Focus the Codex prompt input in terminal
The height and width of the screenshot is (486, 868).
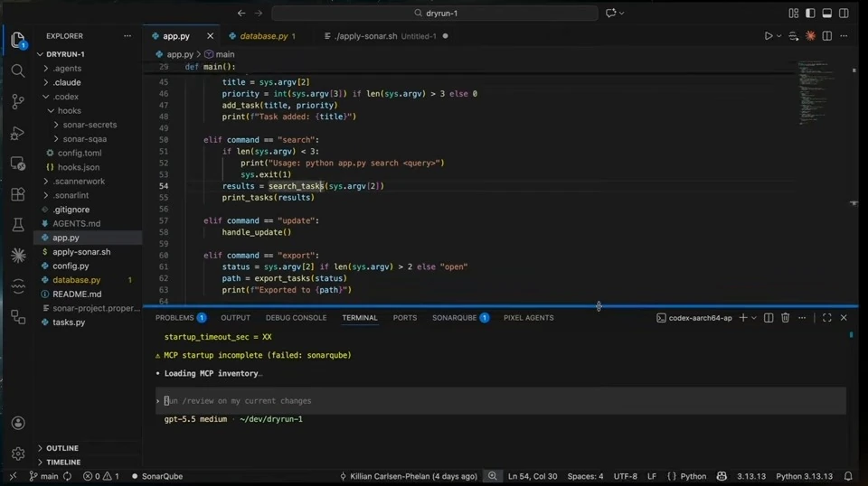[501, 401]
